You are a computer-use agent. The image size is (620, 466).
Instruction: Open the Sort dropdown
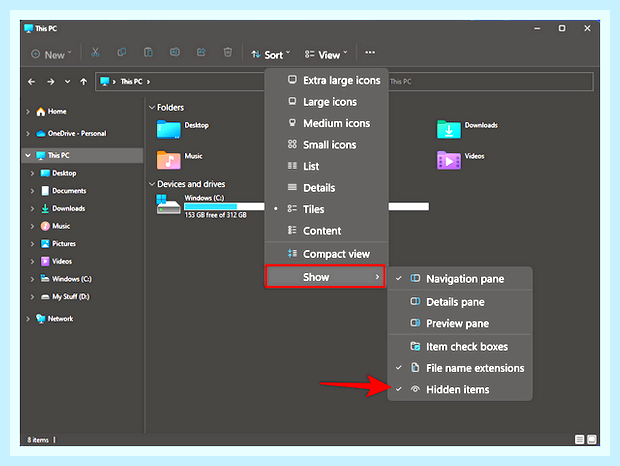[271, 55]
